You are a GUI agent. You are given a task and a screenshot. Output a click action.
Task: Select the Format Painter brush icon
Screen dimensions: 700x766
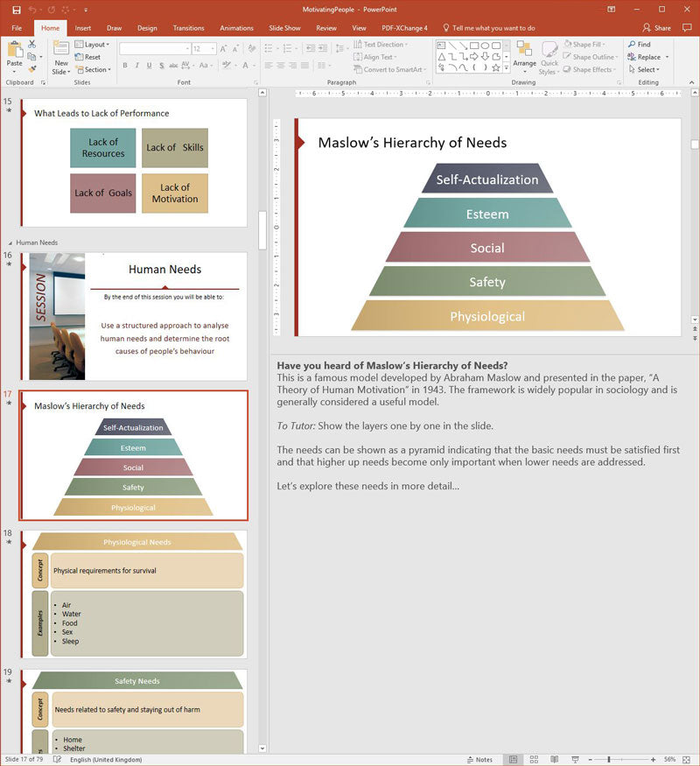[32, 69]
